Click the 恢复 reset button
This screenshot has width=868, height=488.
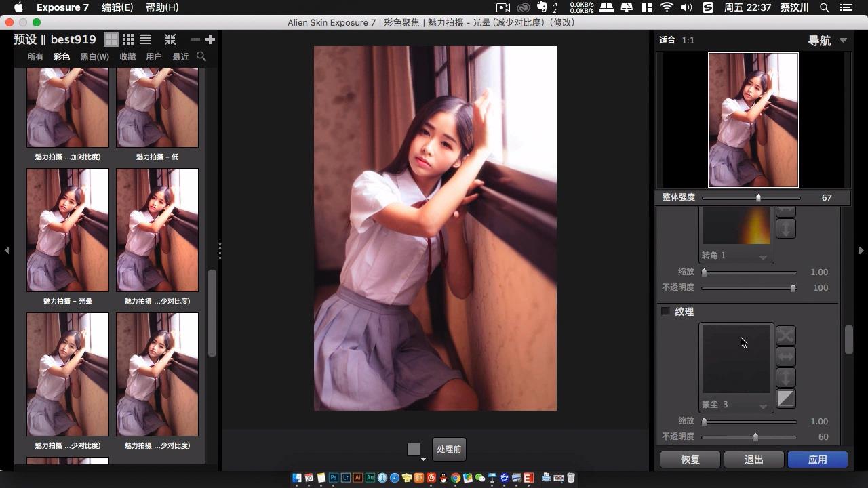point(690,460)
